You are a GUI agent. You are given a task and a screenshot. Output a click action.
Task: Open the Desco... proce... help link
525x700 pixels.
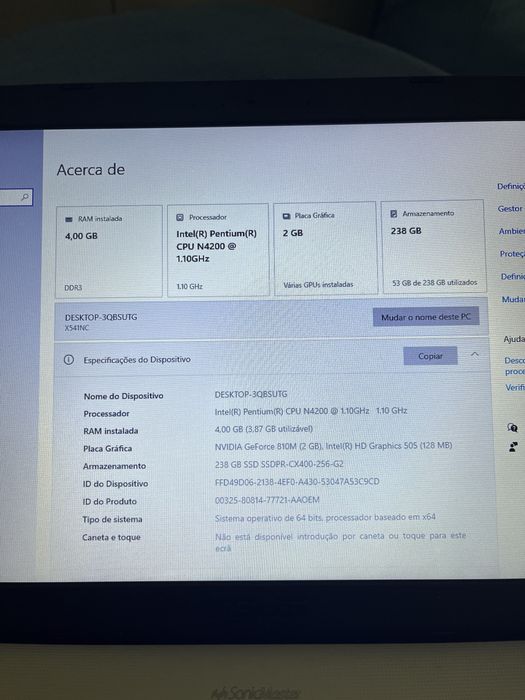click(x=515, y=366)
